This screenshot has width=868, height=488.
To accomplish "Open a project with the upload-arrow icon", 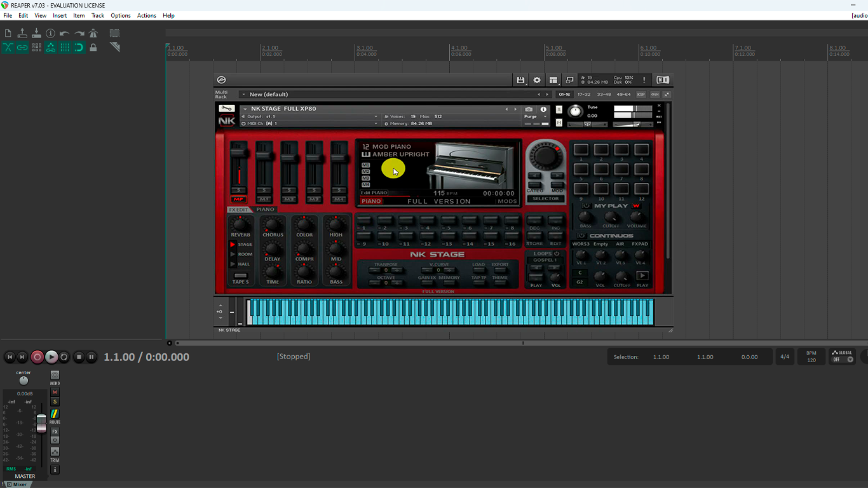I will click(22, 33).
